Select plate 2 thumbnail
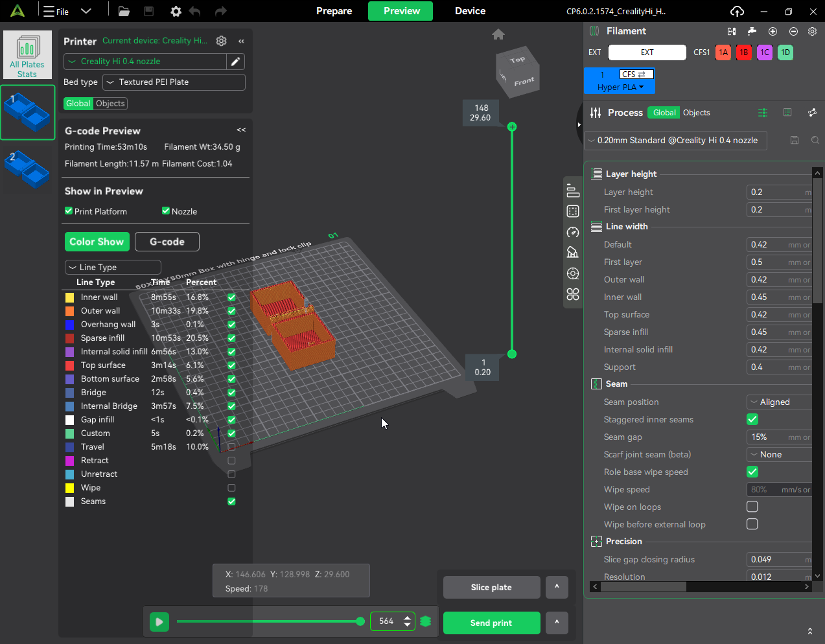The height and width of the screenshot is (644, 825). (27, 168)
